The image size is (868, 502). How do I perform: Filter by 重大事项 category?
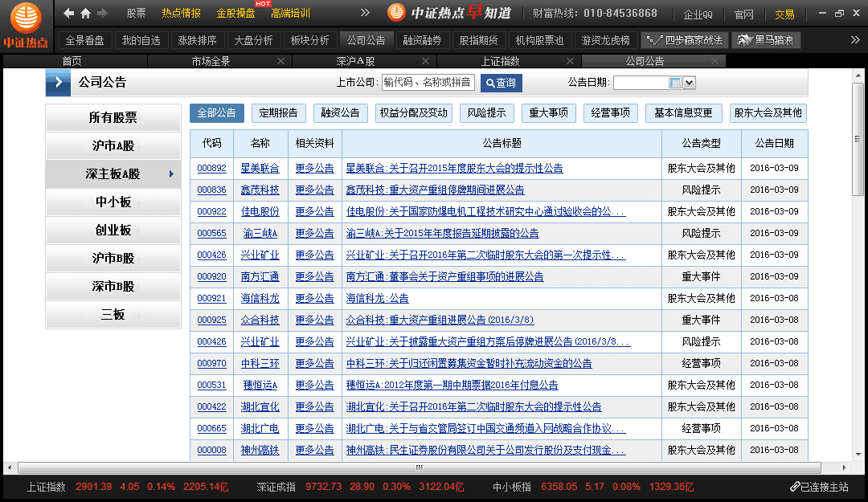[549, 113]
